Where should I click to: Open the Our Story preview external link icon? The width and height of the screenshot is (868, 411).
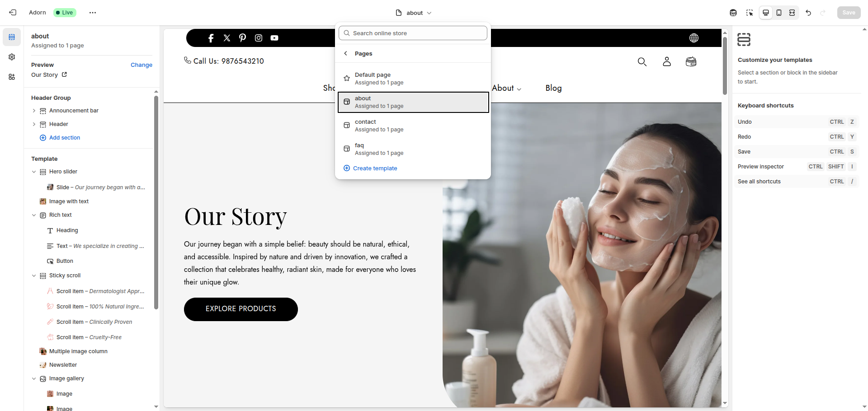[x=64, y=75]
